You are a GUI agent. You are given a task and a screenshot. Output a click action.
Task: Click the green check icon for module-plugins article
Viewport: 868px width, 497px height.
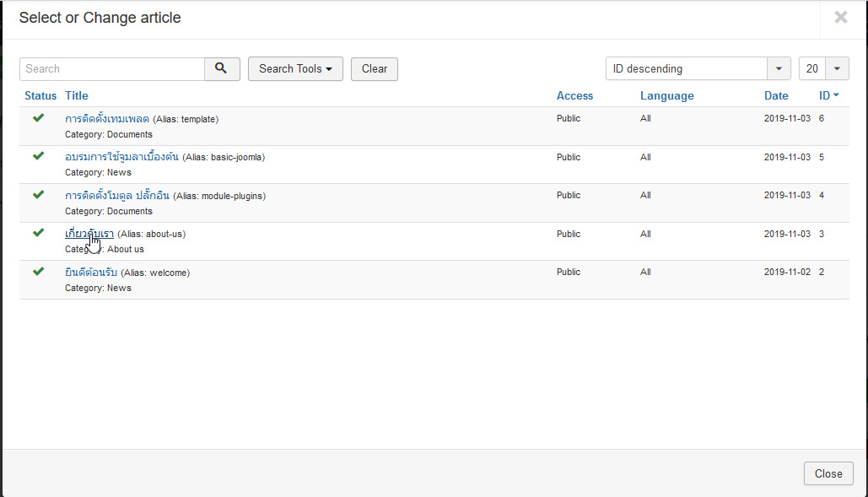pyautogui.click(x=37, y=193)
